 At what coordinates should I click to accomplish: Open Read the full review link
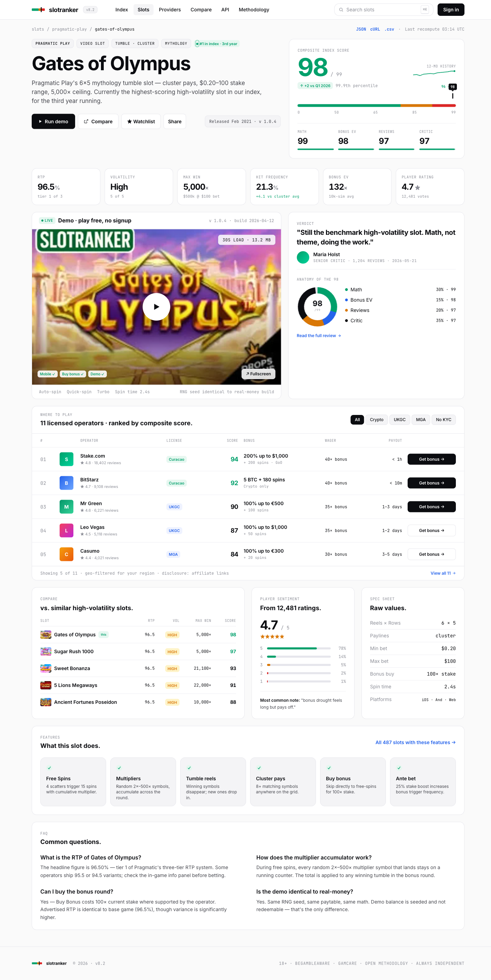pos(319,335)
